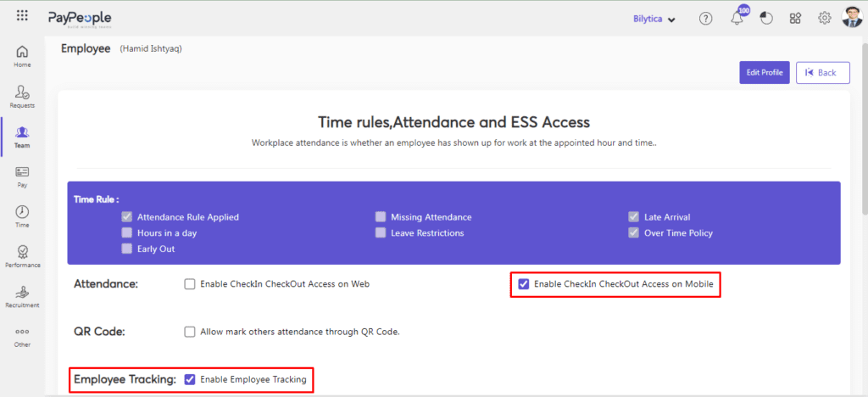Screen dimensions: 868x397
Task: Switch to the Time sidebar section
Action: [22, 216]
